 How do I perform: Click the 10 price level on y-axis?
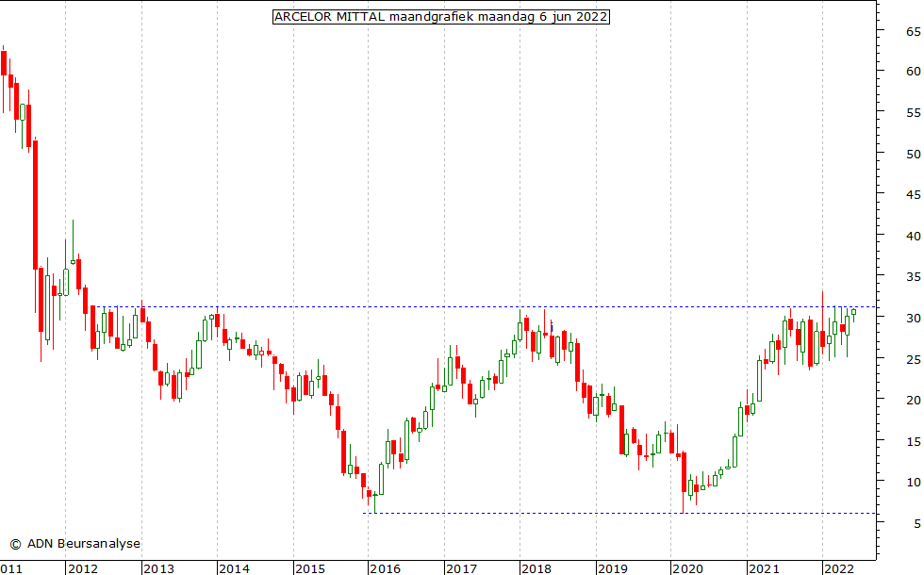tap(914, 482)
